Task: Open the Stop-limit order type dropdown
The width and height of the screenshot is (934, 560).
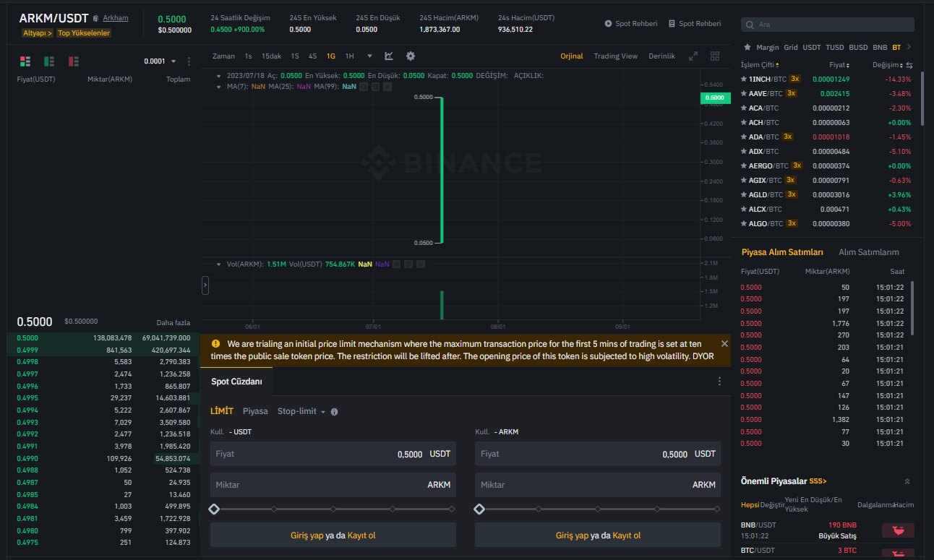Action: point(301,411)
